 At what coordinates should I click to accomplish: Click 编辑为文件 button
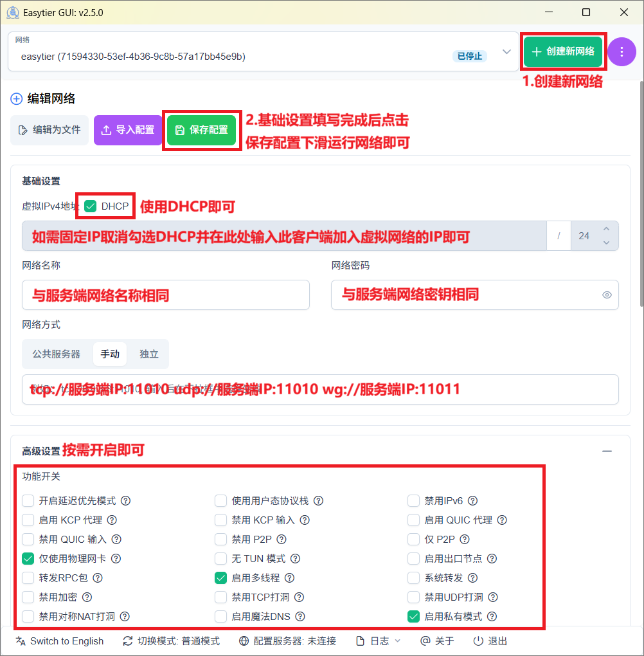(x=49, y=130)
